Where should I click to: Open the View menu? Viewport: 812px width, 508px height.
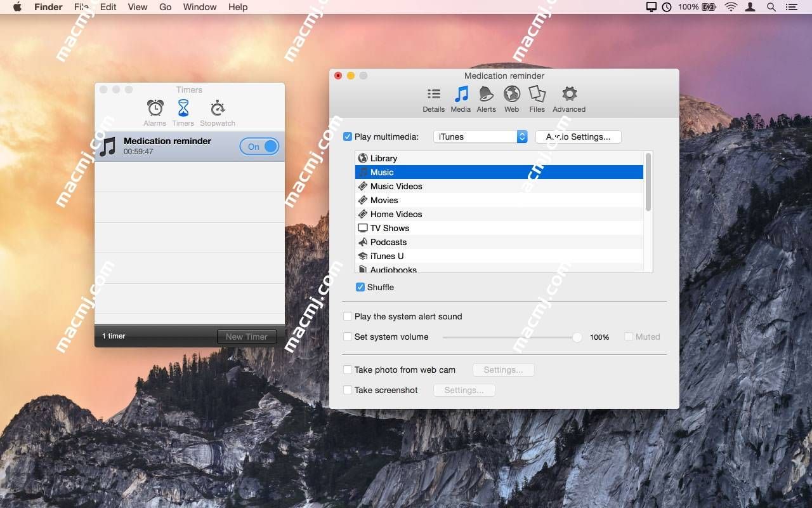coord(138,7)
